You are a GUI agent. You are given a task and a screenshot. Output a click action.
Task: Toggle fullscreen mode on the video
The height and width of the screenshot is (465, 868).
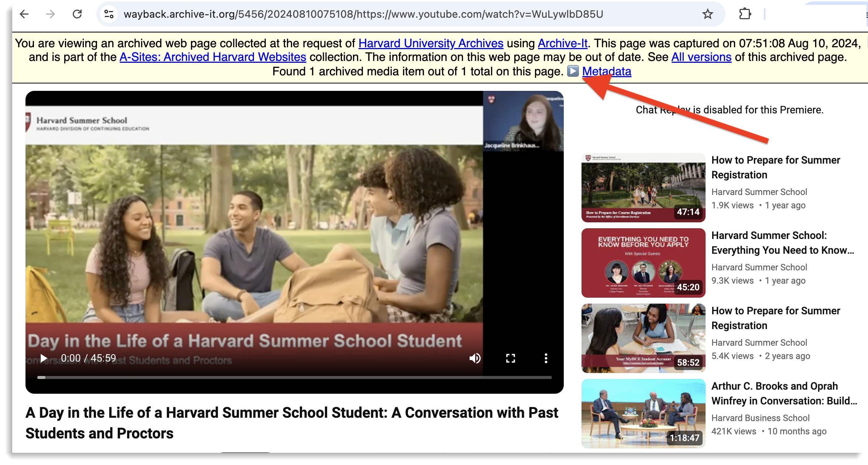pyautogui.click(x=510, y=358)
